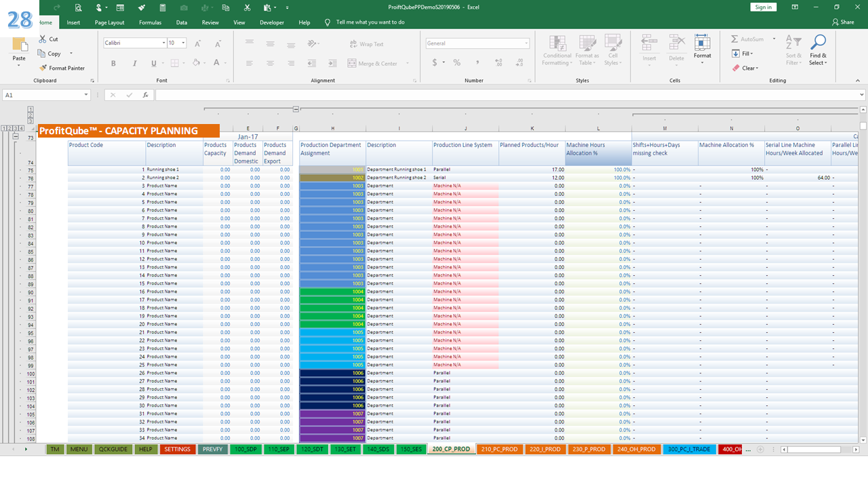Open the Developer ribbon tab
The width and height of the screenshot is (868, 488).
pyautogui.click(x=272, y=22)
